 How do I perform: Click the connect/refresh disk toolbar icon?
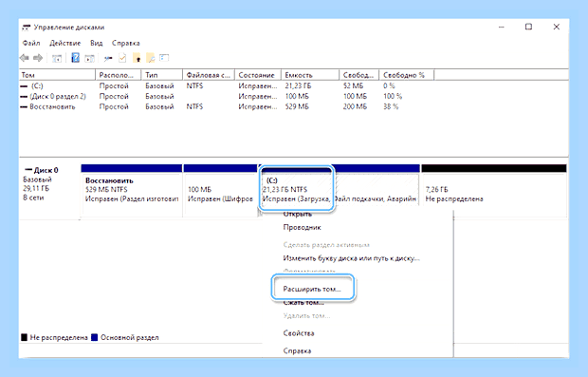[108, 58]
